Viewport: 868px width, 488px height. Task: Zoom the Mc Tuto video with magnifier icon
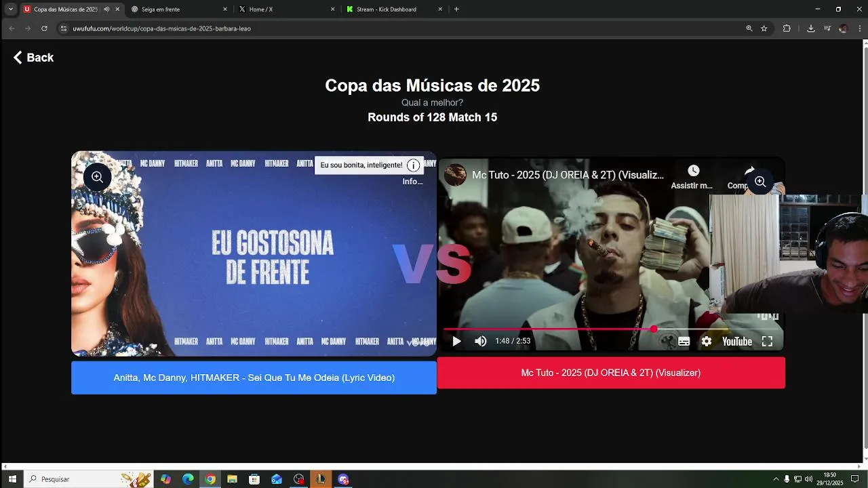pos(760,182)
